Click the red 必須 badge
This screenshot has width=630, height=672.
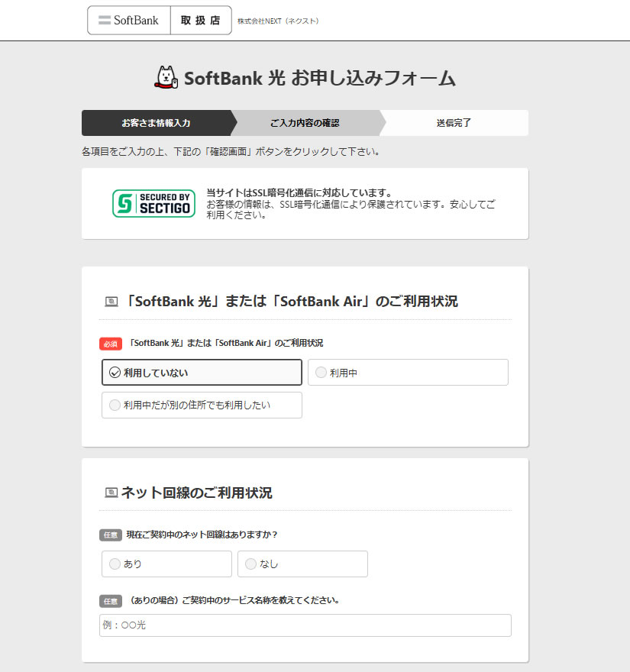click(111, 344)
